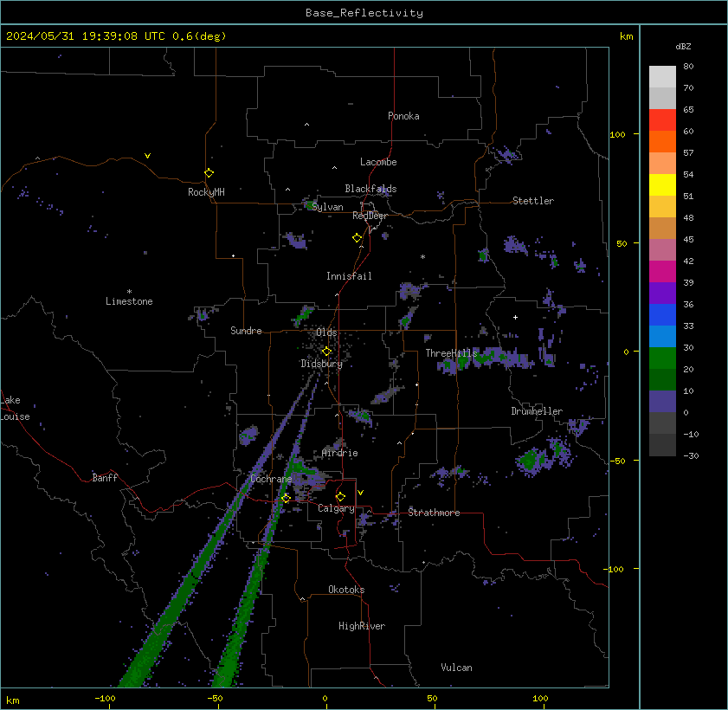Click the yellow diamond marker below the Cochrane label

286,498
